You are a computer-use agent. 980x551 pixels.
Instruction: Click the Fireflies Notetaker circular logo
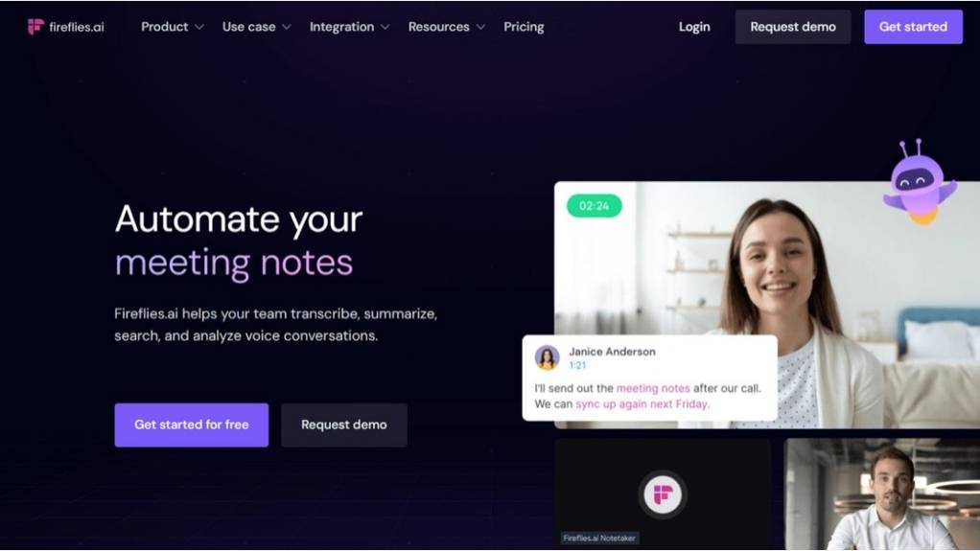click(663, 494)
